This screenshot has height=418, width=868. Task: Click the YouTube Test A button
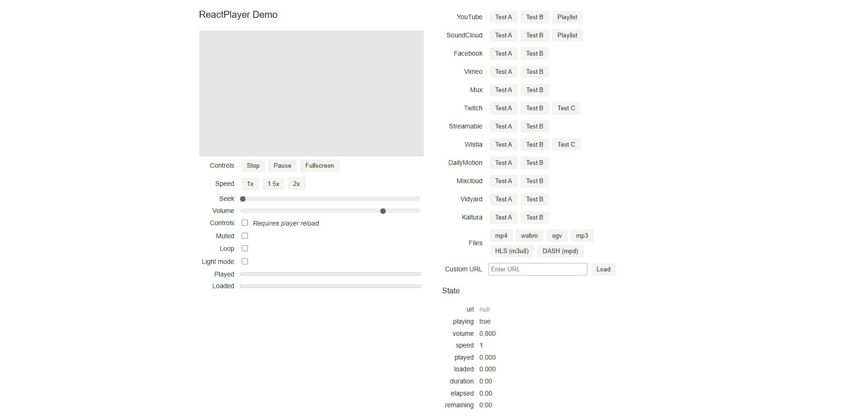(503, 16)
